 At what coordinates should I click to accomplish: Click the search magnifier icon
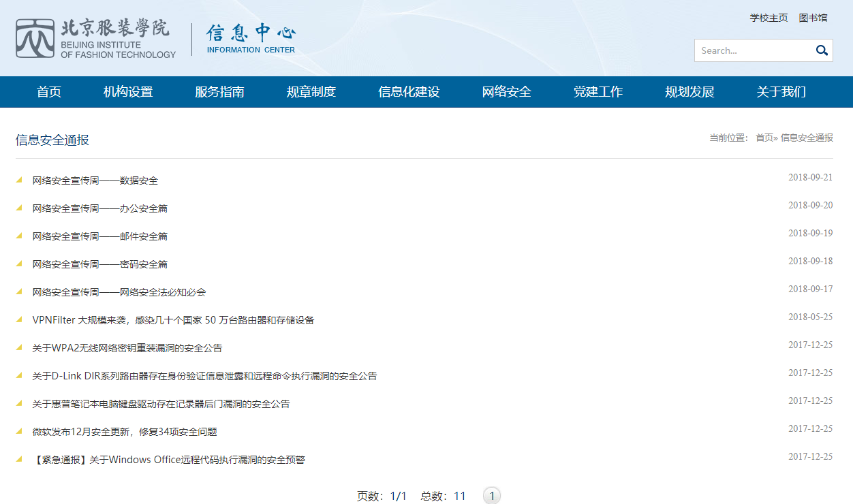tap(822, 50)
